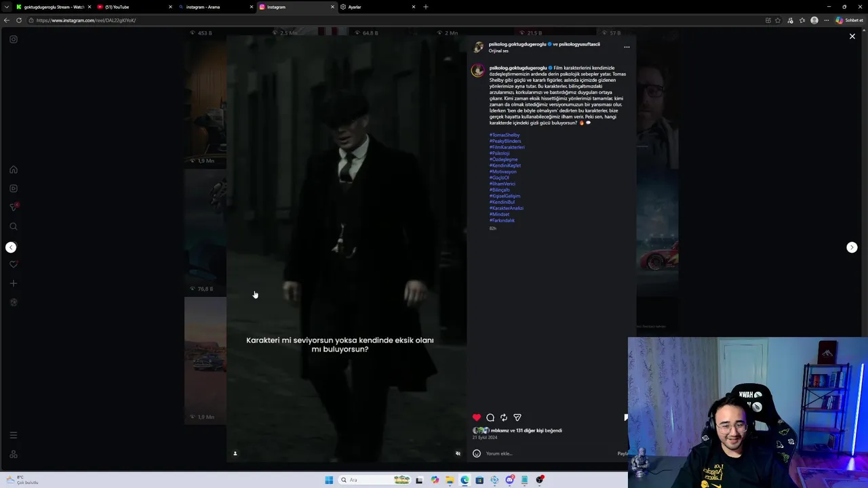Open the post's three-dot options menu

pos(627,47)
